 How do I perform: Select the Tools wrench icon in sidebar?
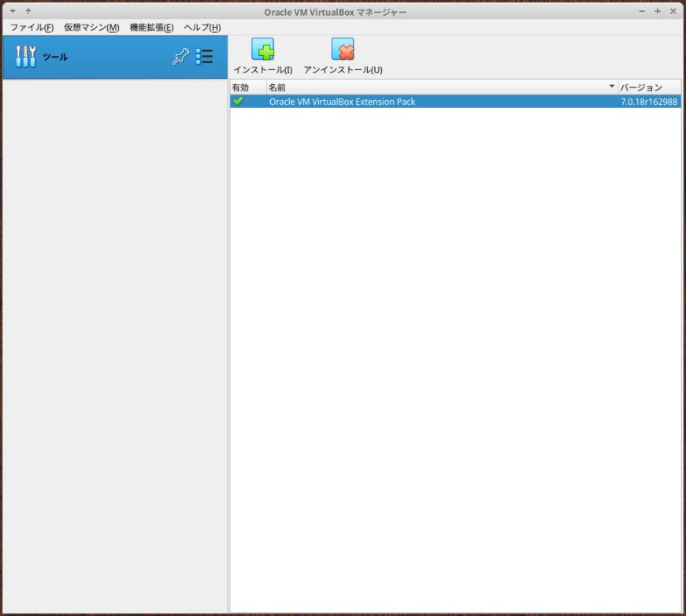pyautogui.click(x=26, y=57)
